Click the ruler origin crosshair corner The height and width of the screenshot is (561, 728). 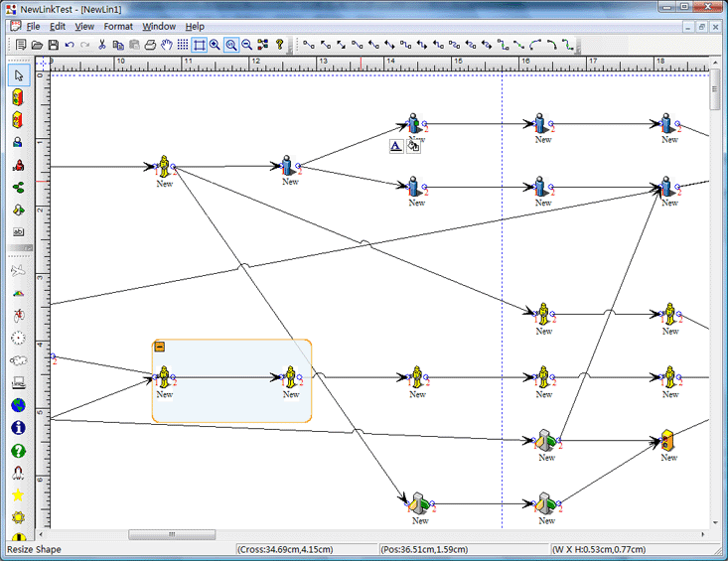click(43, 64)
